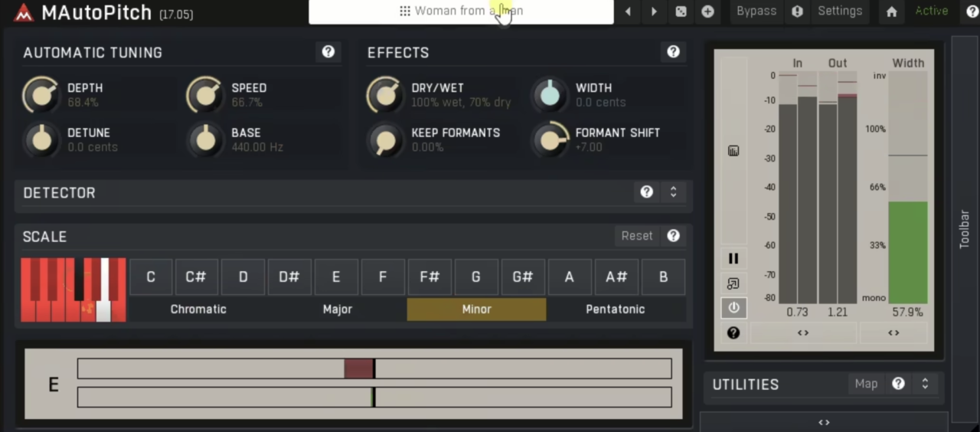Viewport: 980px width, 432px height.
Task: Open the Settings menu
Action: [840, 11]
